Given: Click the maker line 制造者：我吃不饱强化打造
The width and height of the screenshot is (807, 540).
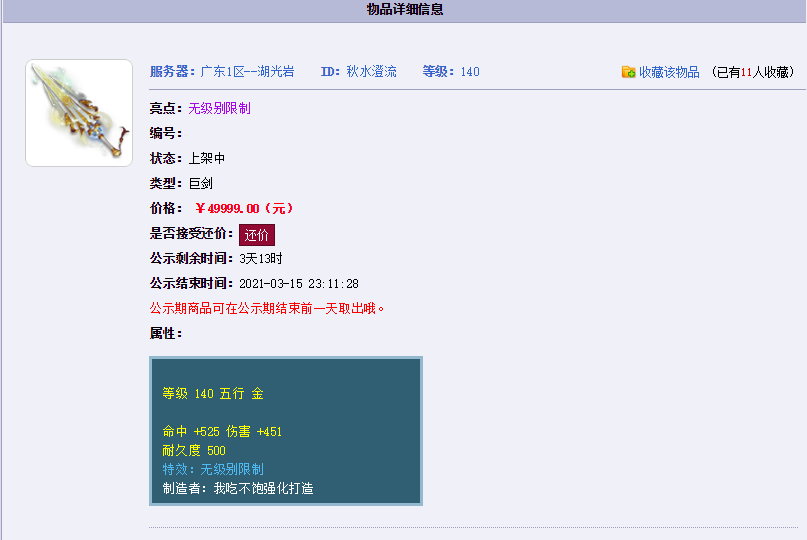Looking at the screenshot, I should tap(238, 488).
